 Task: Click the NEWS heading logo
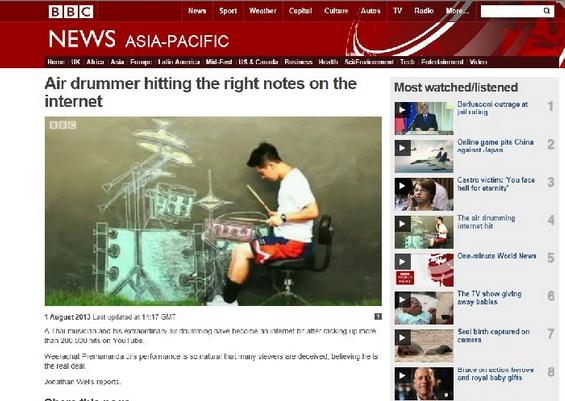pyautogui.click(x=82, y=39)
